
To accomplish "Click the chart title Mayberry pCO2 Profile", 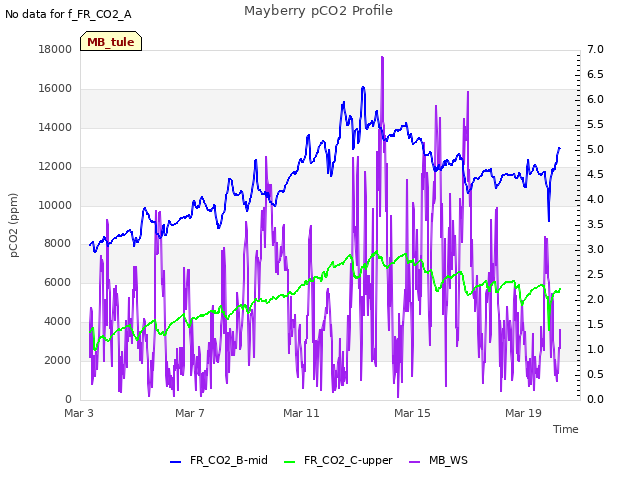I will click(318, 11).
